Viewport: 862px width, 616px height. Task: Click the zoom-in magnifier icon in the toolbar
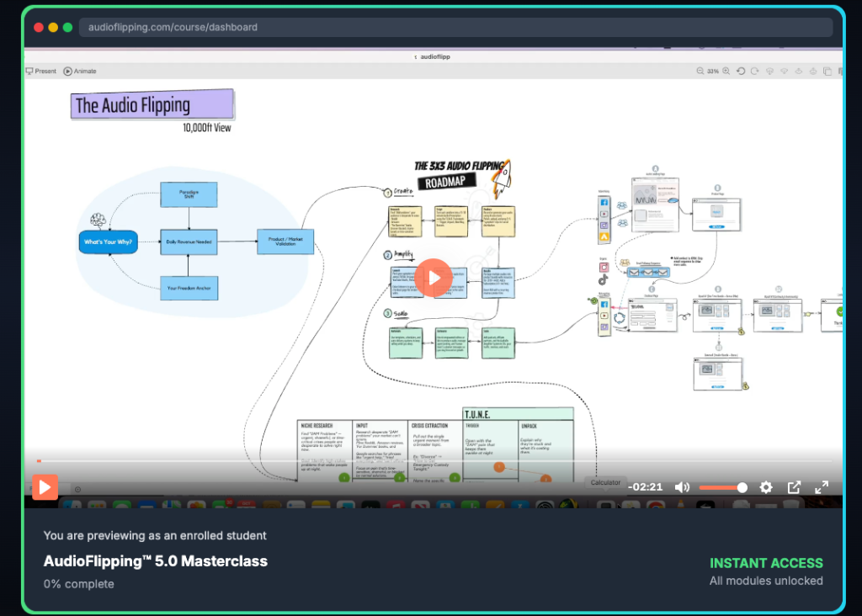726,71
